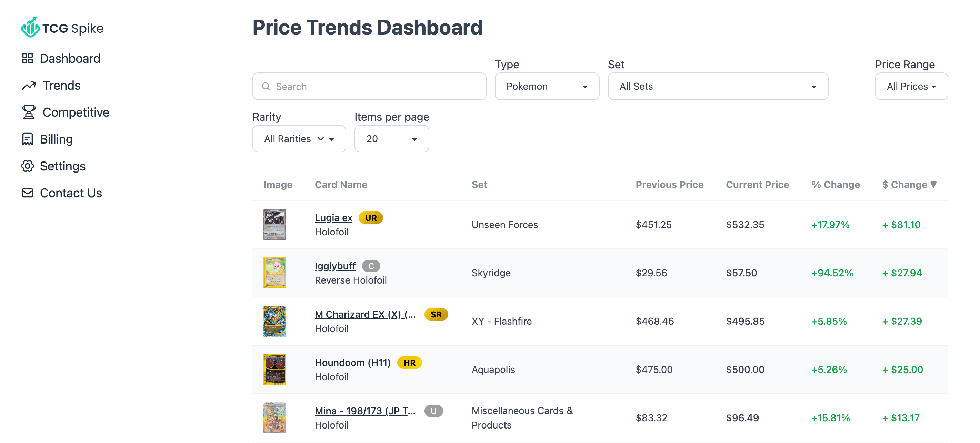
Task: Sort by $ Change column header
Action: click(908, 185)
